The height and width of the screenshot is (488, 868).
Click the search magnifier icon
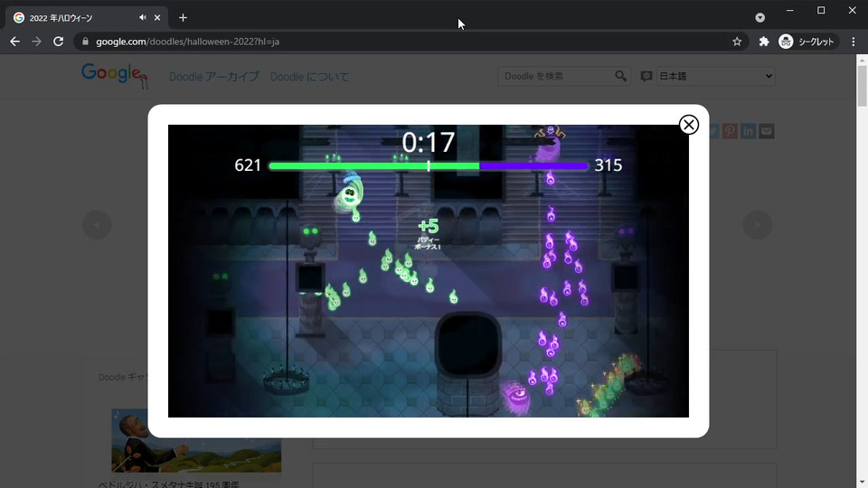tap(620, 76)
